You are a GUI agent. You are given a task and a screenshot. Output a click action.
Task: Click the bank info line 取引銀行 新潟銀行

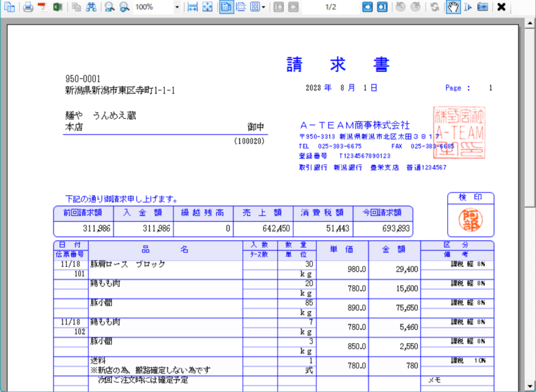(x=373, y=167)
